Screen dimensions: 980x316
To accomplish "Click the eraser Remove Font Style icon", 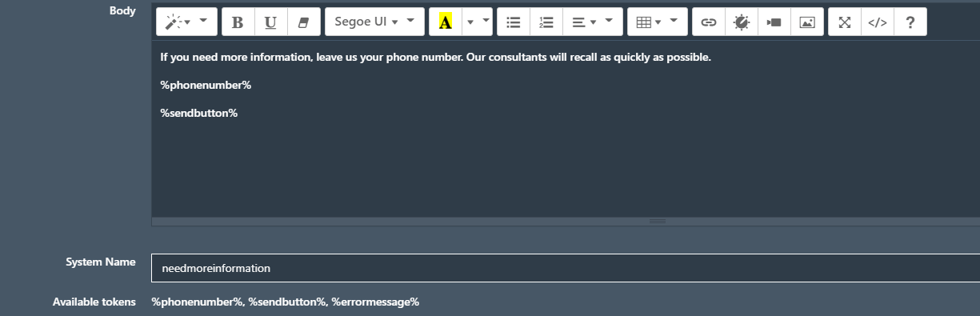I will pos(303,22).
